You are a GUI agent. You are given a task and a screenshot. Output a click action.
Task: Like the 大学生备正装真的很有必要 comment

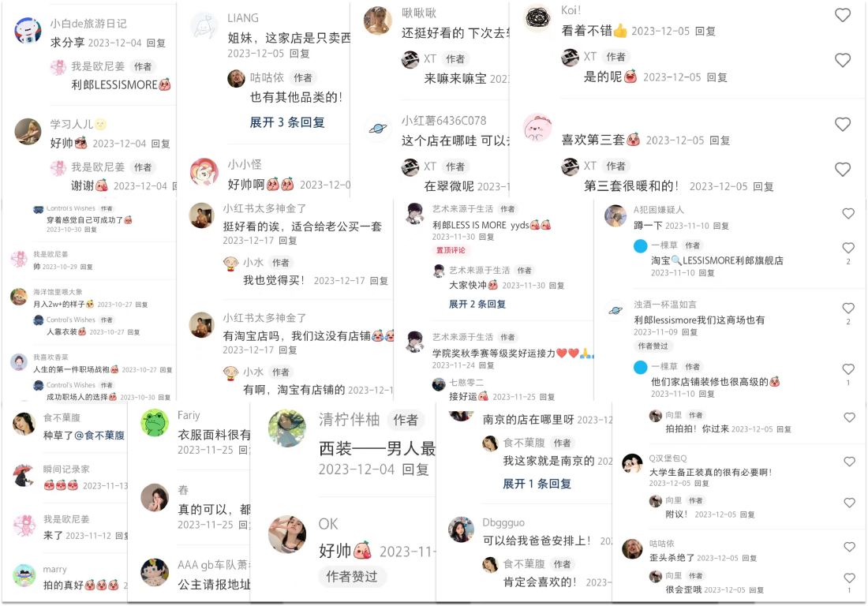tap(849, 462)
